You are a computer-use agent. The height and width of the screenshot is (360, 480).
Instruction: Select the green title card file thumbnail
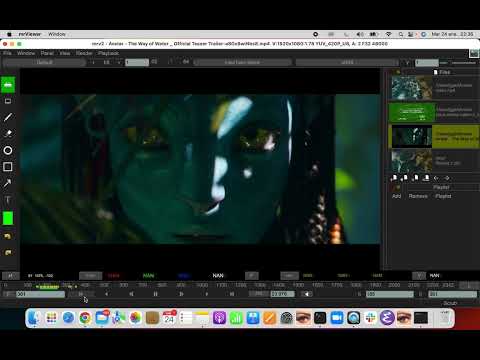412,112
